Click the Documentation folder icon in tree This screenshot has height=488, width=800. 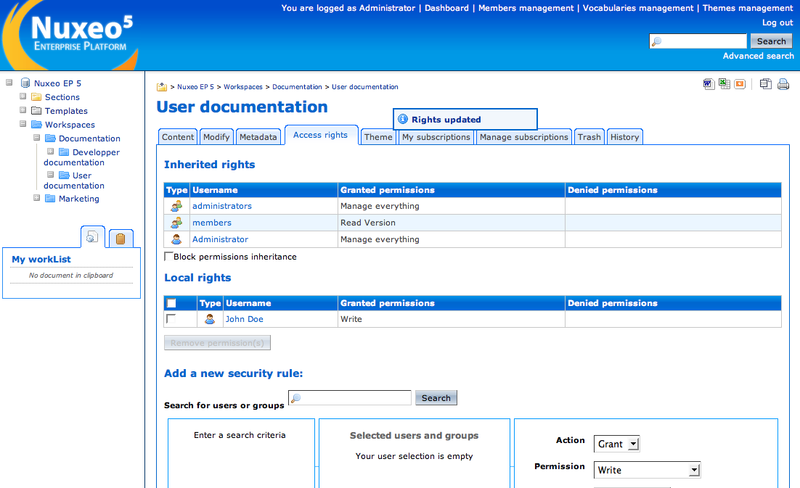click(x=50, y=138)
